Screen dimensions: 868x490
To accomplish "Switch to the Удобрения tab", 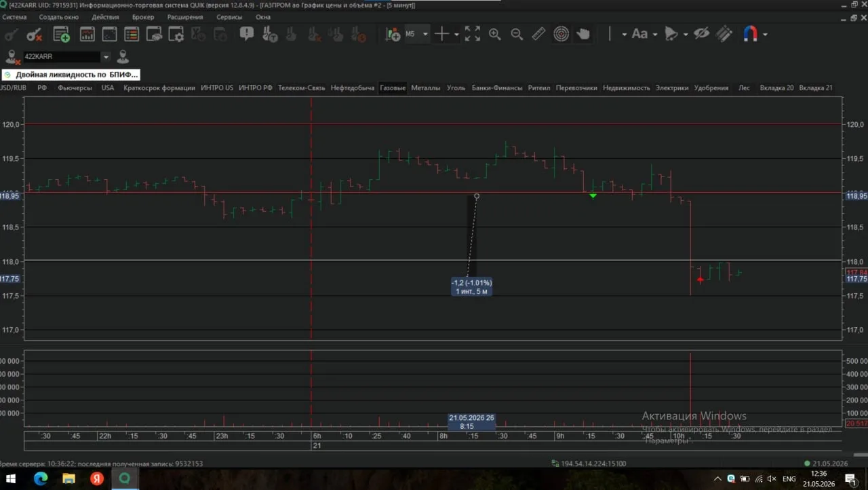I will point(711,88).
